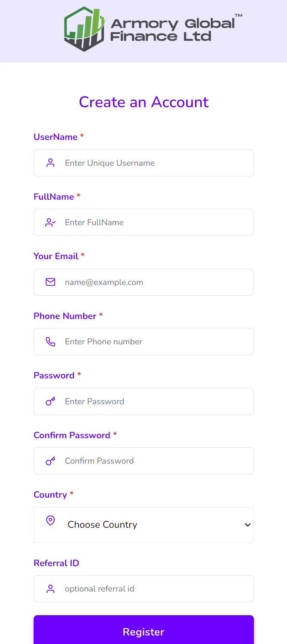Click the Armory Global Finance logo

tap(153, 29)
